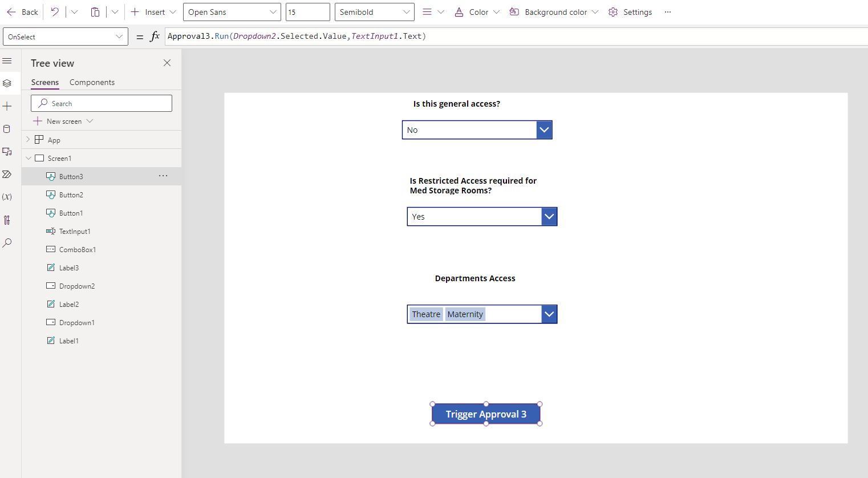Click the fx formula icon
Viewport: 868px width, 478px height.
[x=155, y=37]
